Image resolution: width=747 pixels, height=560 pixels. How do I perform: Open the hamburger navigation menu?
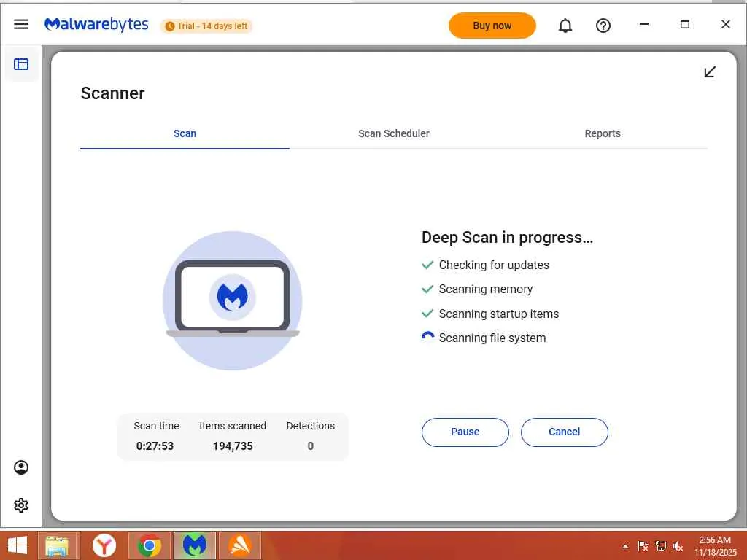pyautogui.click(x=21, y=24)
